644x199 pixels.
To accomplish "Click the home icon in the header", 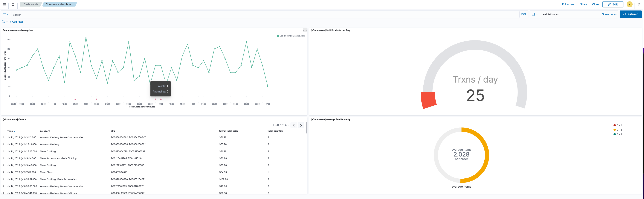I will point(13,4).
